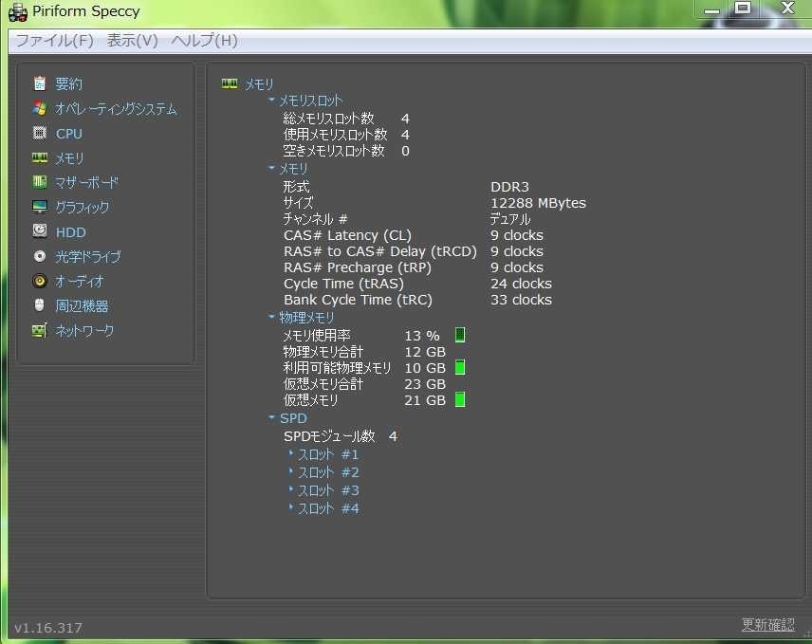Select the HDD drive icon
Screen dimensions: 812x644
point(40,231)
